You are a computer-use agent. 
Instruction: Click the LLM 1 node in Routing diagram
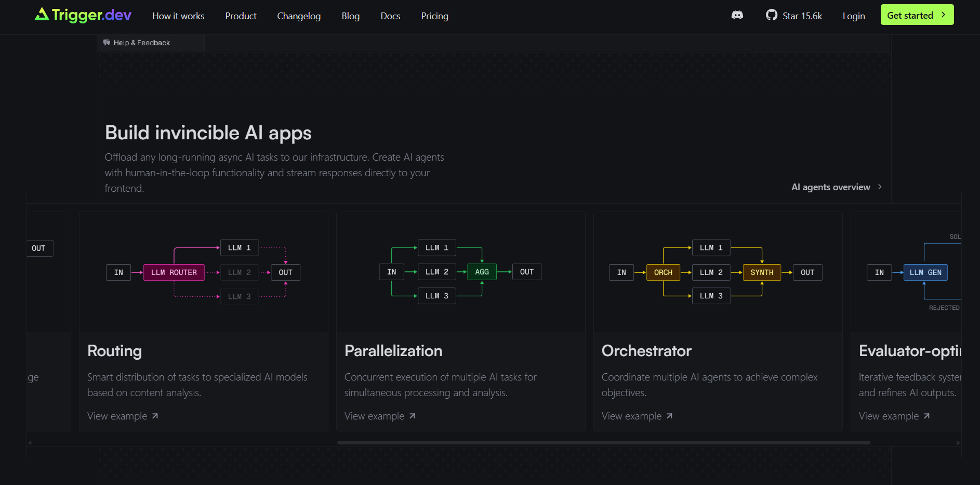click(239, 248)
